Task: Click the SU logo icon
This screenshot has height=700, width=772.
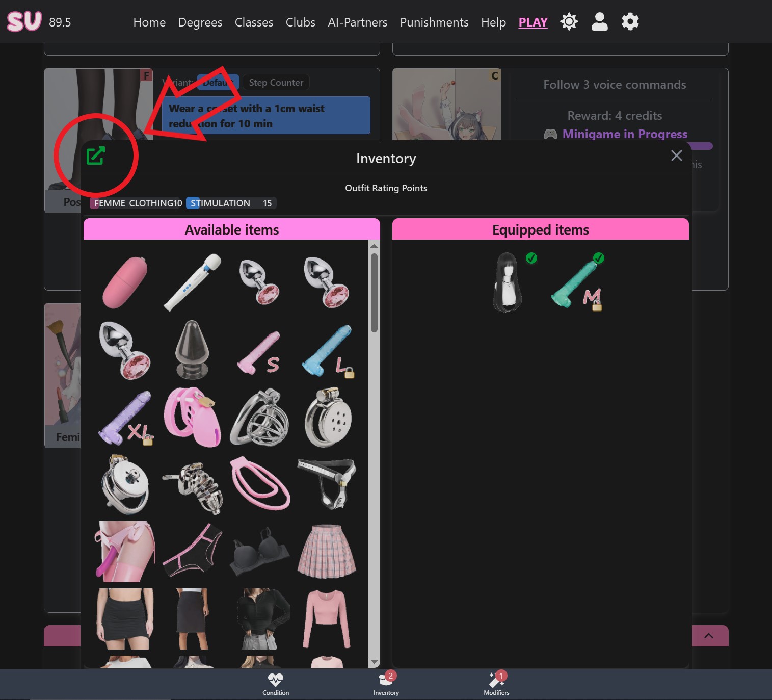Action: coord(23,21)
